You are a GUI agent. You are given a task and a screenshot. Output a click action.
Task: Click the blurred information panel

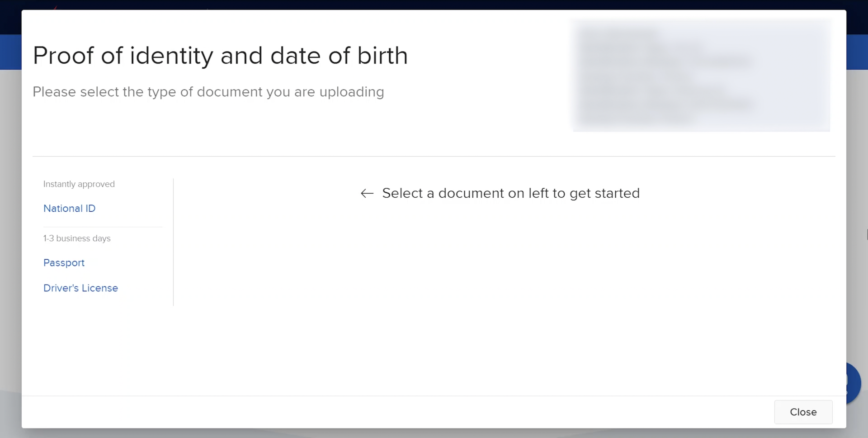tap(701, 76)
